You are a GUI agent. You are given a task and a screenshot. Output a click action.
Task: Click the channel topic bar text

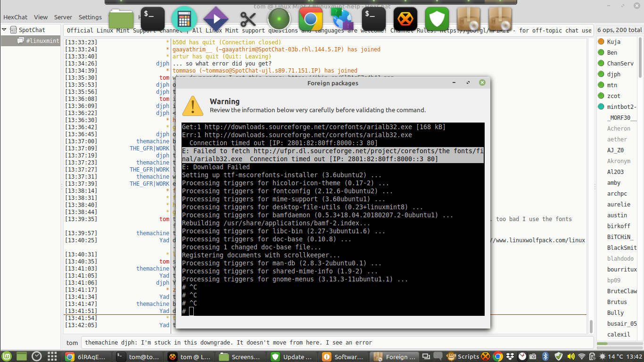pyautogui.click(x=329, y=30)
